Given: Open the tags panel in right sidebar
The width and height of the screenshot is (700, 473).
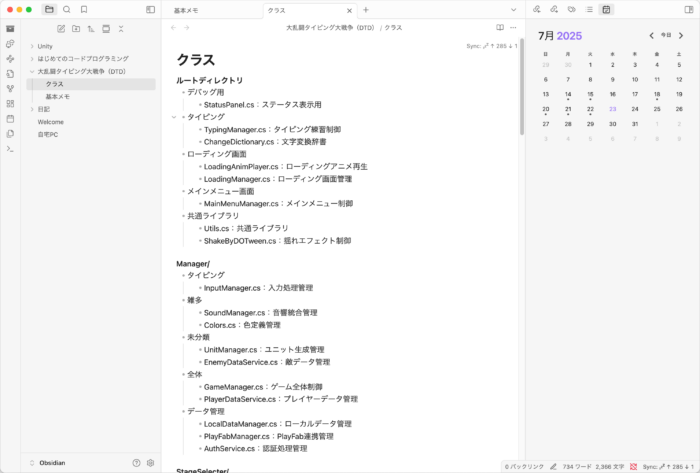Looking at the screenshot, I should (x=571, y=9).
